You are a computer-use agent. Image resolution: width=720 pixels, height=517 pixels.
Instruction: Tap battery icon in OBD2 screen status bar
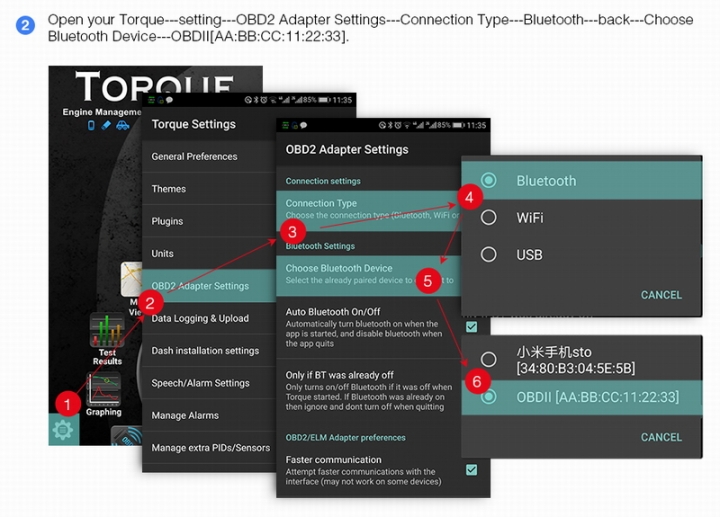click(x=458, y=125)
